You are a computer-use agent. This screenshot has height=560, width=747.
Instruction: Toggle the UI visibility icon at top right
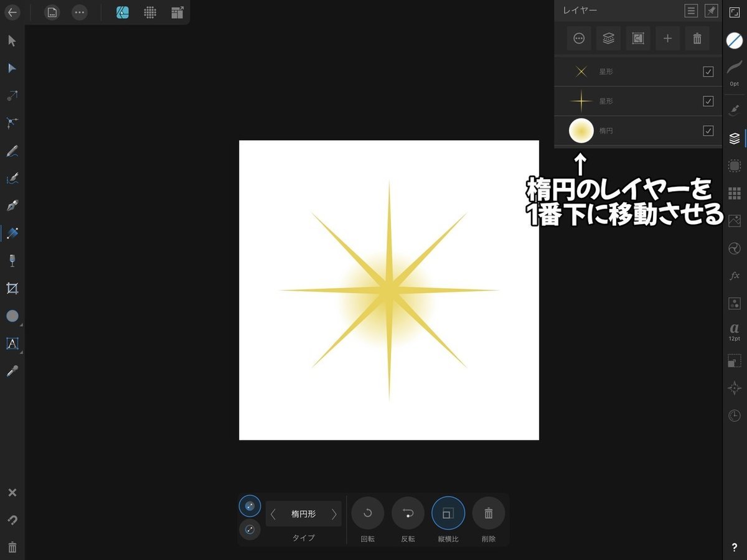[735, 12]
